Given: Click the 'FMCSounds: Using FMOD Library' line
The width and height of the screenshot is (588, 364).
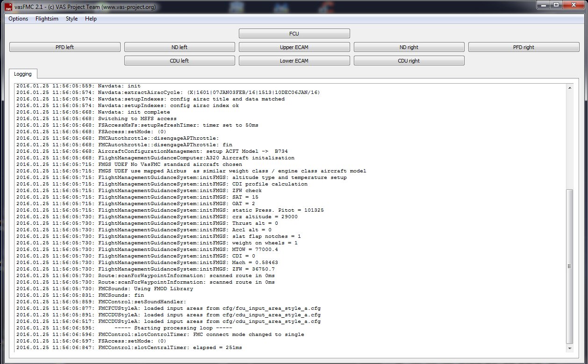Looking at the screenshot, I should [x=104, y=289].
